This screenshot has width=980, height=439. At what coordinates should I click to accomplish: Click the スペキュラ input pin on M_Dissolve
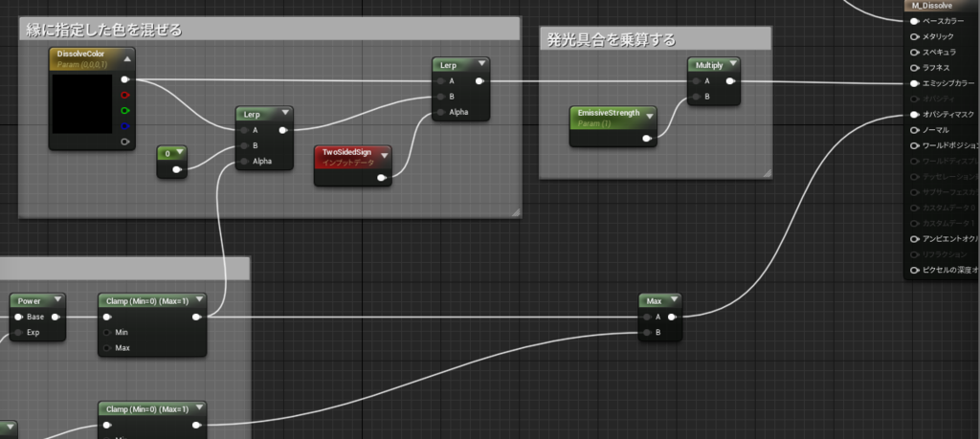coord(914,53)
